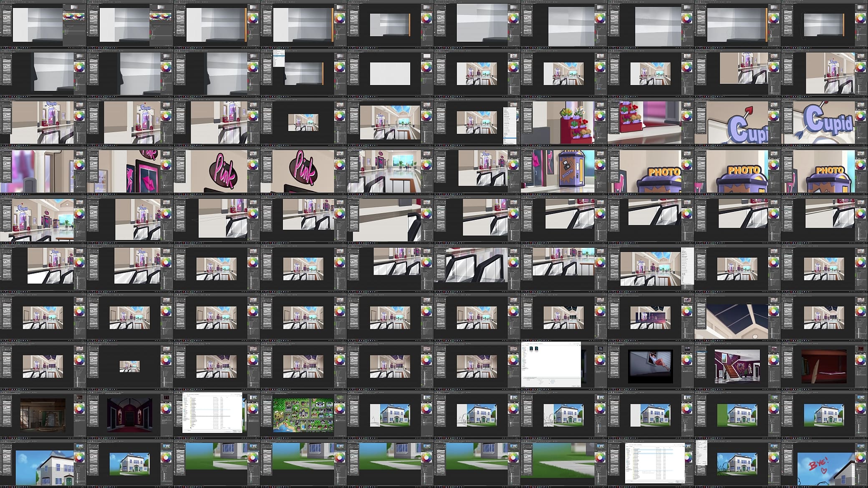This screenshot has width=868, height=488.
Task: Click the town map artwork canvas
Action: tap(303, 415)
